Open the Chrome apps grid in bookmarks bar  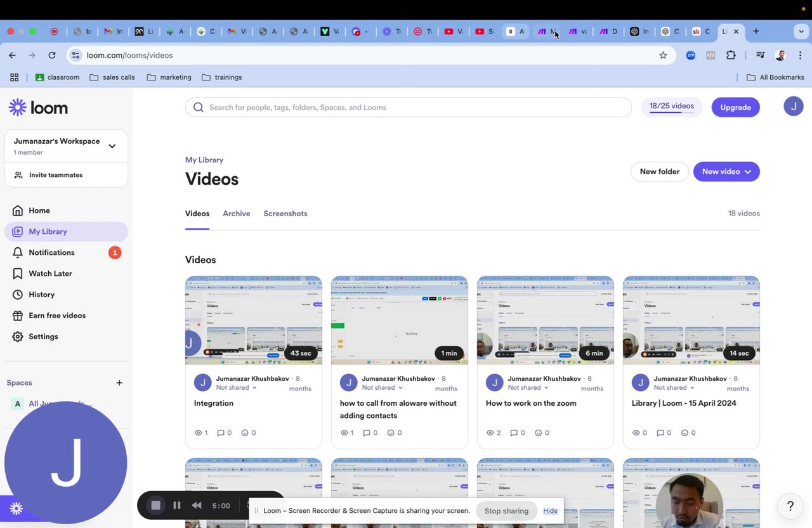(14, 77)
